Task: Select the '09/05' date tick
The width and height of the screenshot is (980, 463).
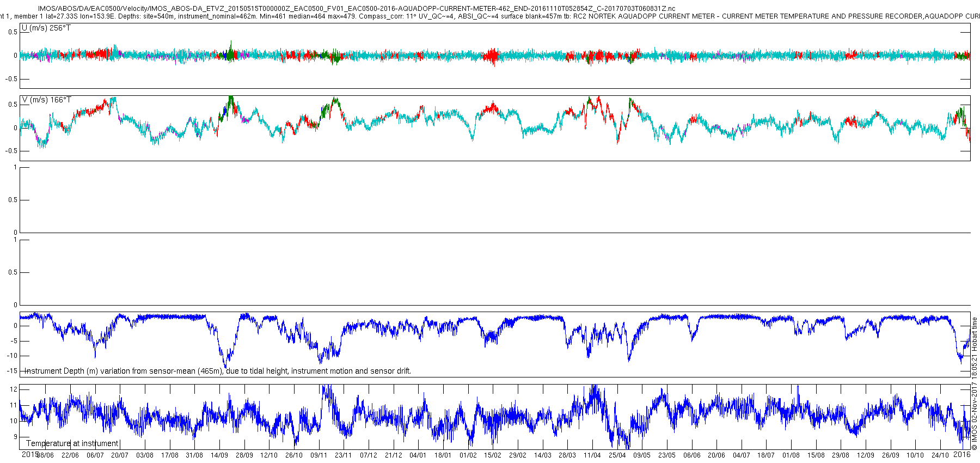Action: click(x=642, y=455)
